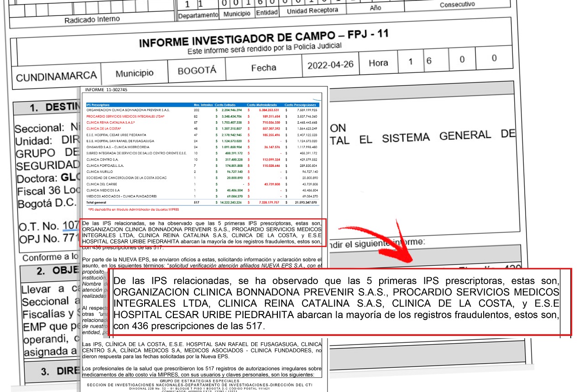Select the 'O.T. No. 107' reference
Viewport: 584px width, 392px height.
[x=49, y=226]
